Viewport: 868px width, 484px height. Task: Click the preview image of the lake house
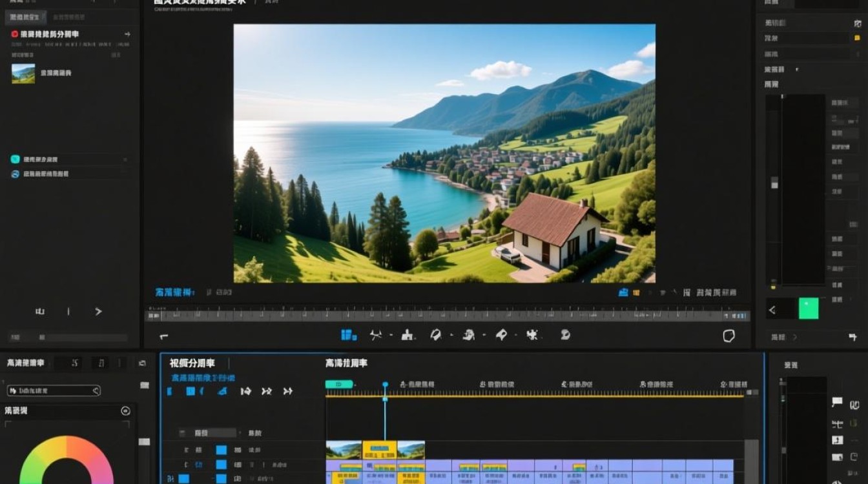click(444, 154)
